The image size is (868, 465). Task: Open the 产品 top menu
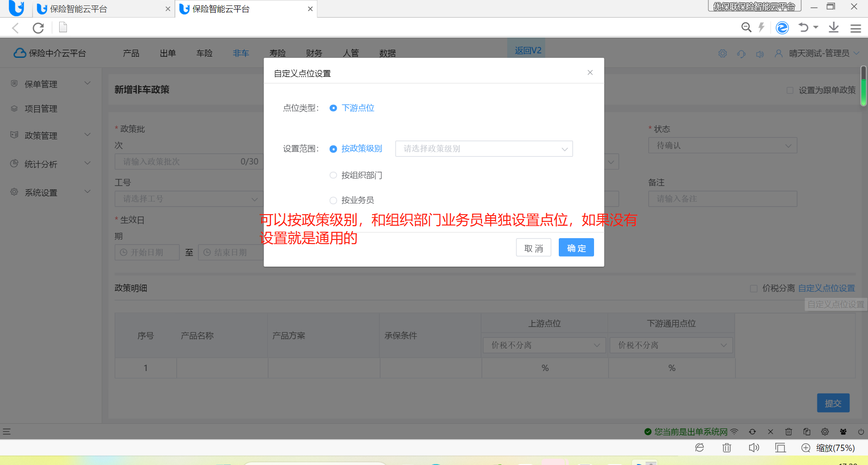pos(131,53)
